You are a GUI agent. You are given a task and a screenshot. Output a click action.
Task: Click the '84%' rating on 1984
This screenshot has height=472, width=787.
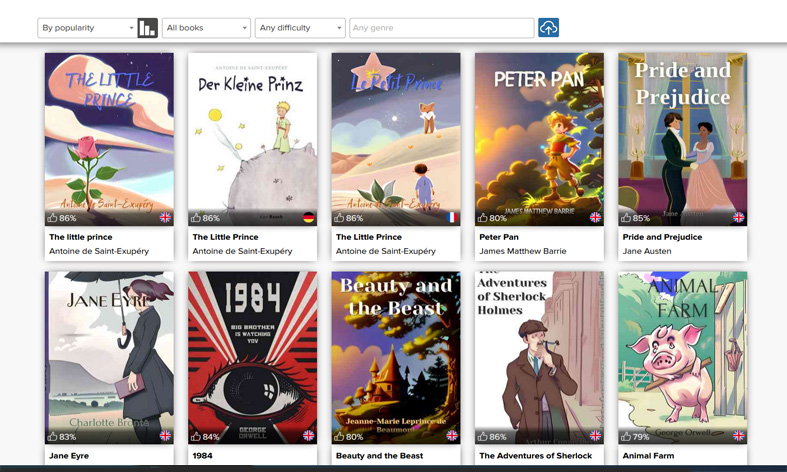[x=211, y=437]
